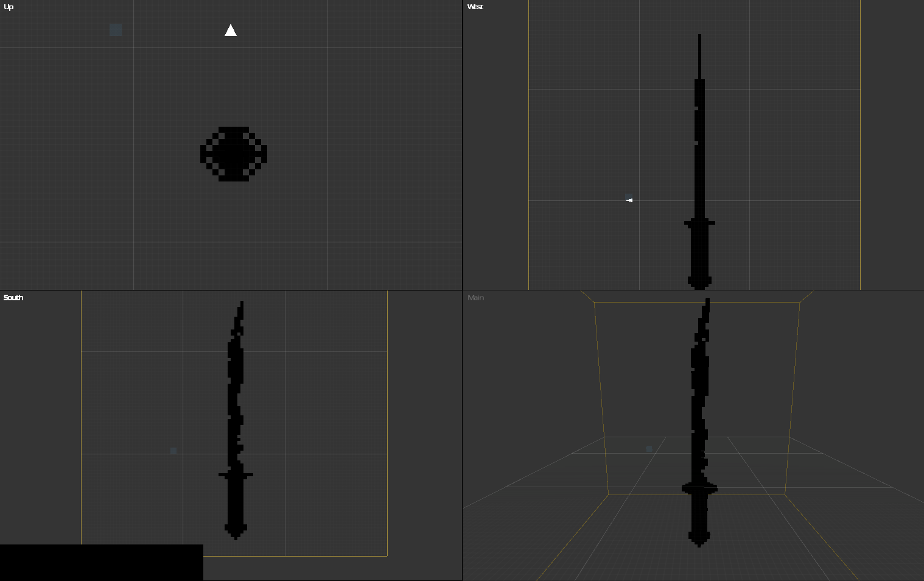924x581 pixels.
Task: Click the blue-gray square marker in Main view
Action: click(649, 449)
